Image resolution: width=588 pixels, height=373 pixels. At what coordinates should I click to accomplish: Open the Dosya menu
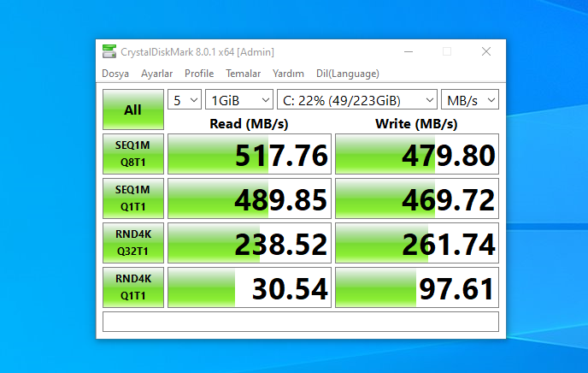pos(115,74)
